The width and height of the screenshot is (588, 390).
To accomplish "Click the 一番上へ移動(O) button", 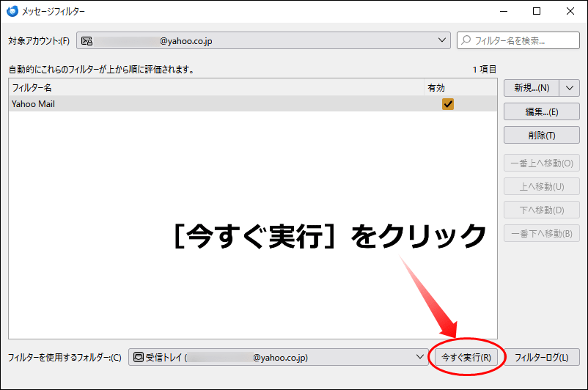I will tap(542, 163).
